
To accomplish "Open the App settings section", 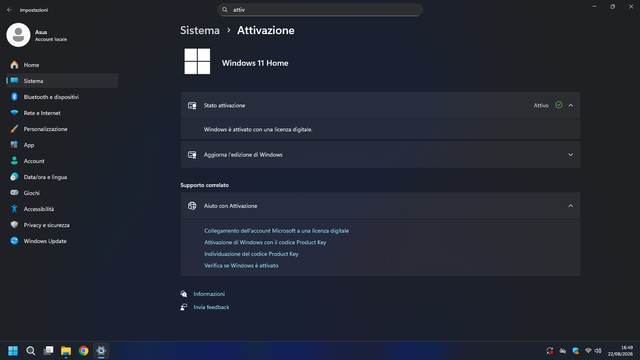I will pyautogui.click(x=62, y=145).
